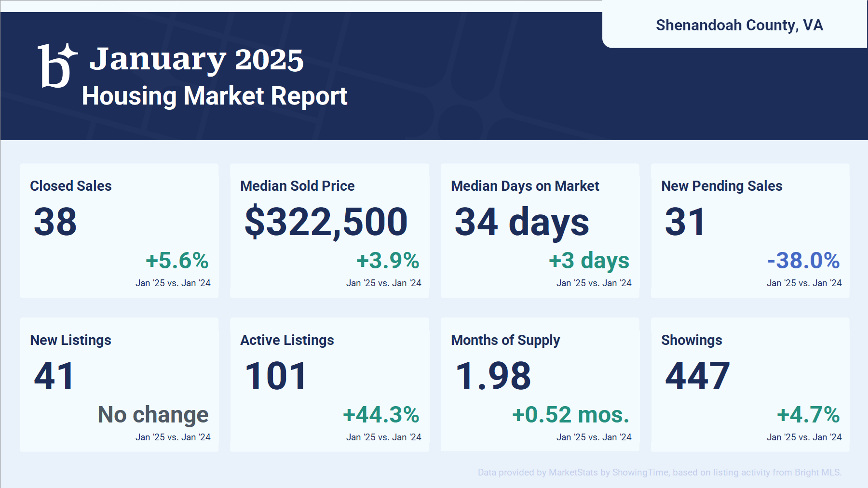Click the +44.3% active listings change
The image size is (868, 488).
tap(381, 415)
